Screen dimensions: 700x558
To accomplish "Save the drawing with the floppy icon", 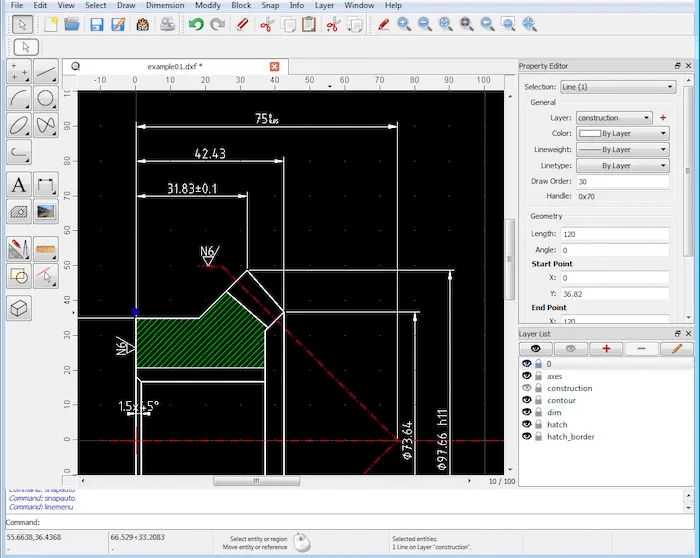I will pyautogui.click(x=96, y=24).
